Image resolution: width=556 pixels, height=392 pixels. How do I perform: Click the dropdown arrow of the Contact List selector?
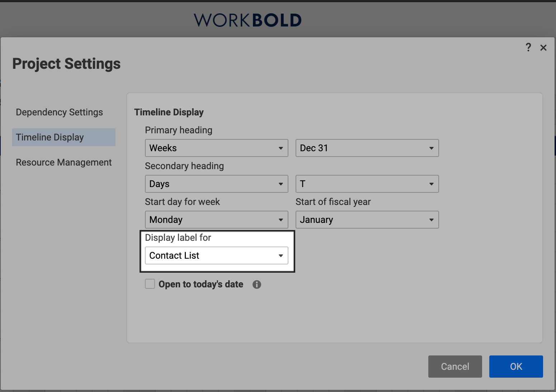(281, 255)
